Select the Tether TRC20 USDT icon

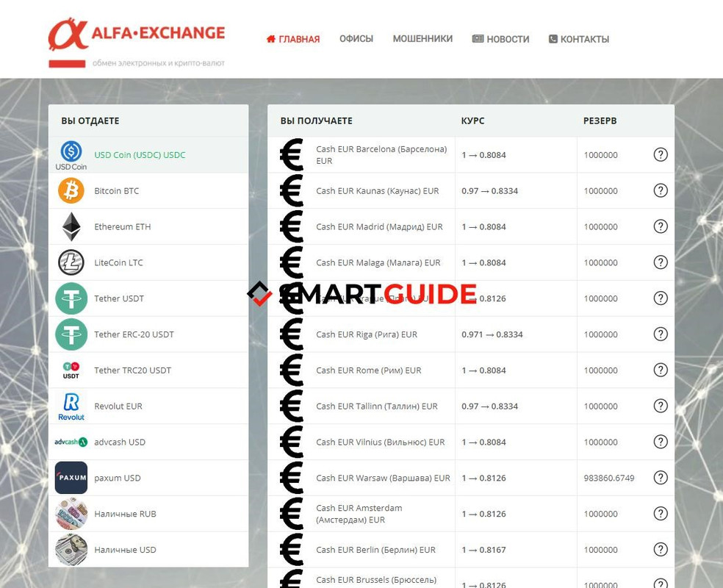point(71,370)
